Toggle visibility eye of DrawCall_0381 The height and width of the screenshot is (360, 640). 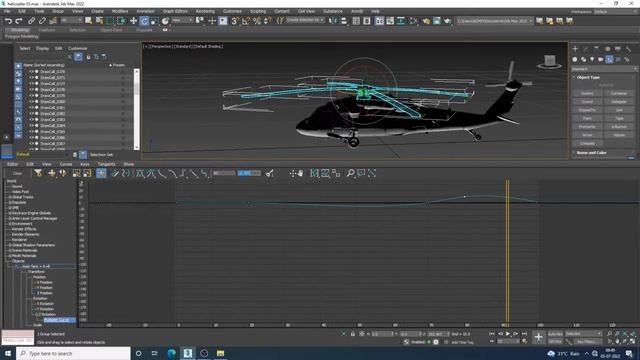point(31,108)
